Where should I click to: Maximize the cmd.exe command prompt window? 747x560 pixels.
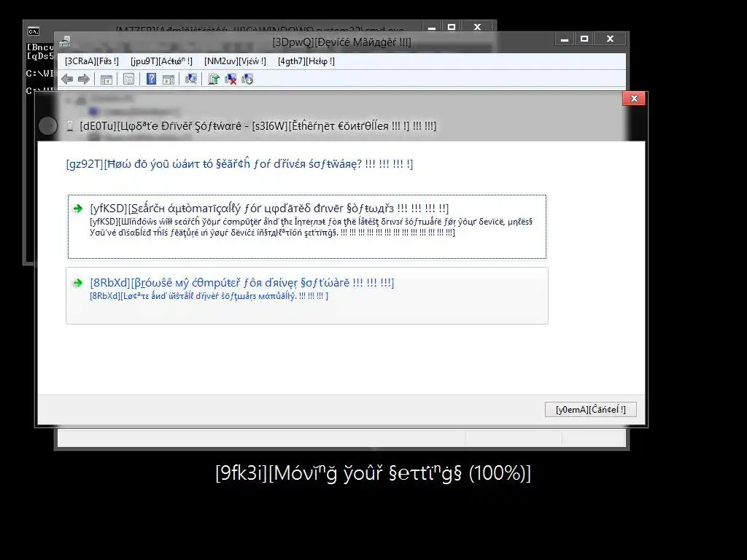tap(452, 27)
